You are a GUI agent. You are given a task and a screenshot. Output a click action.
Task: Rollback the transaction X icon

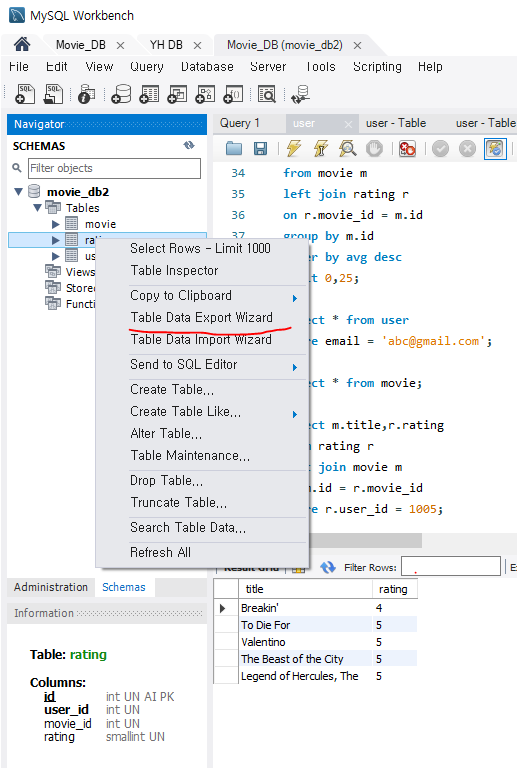(x=467, y=148)
